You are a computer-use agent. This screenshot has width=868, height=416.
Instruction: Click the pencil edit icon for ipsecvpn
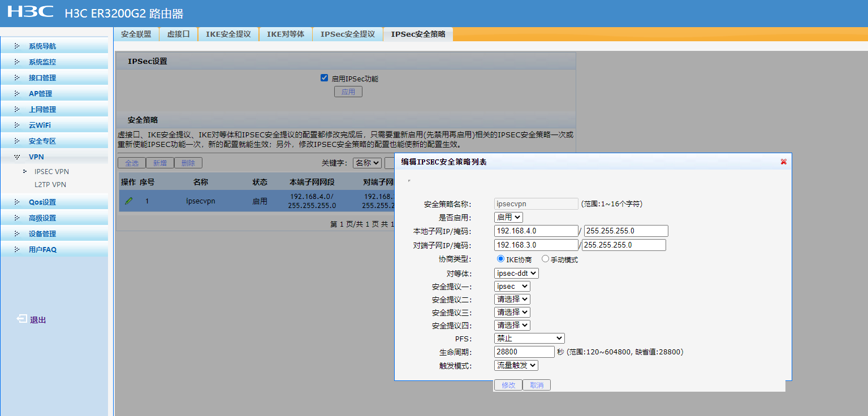[x=129, y=201]
